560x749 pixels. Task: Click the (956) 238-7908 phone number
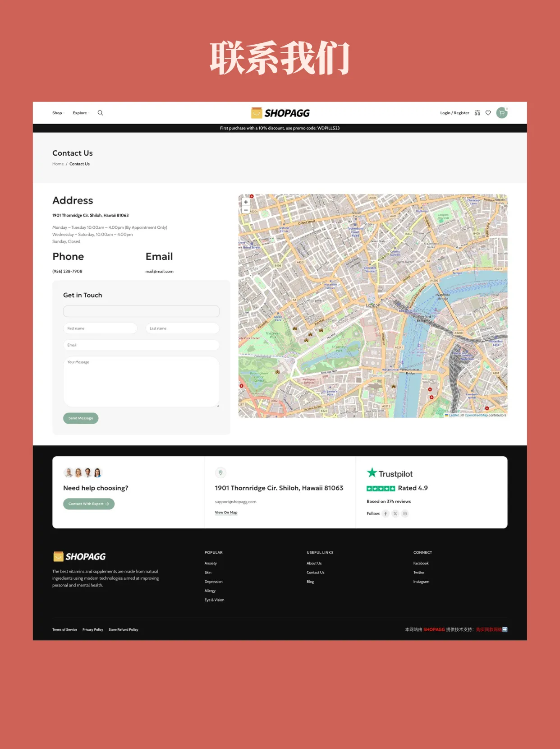click(x=67, y=272)
